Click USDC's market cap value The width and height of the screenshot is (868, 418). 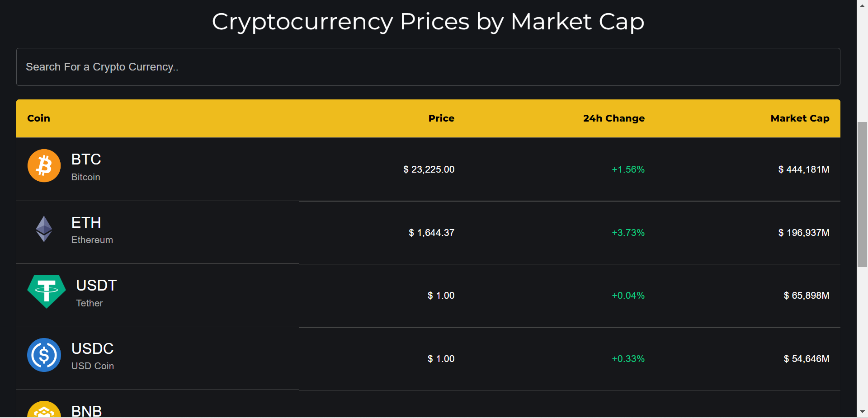click(807, 358)
